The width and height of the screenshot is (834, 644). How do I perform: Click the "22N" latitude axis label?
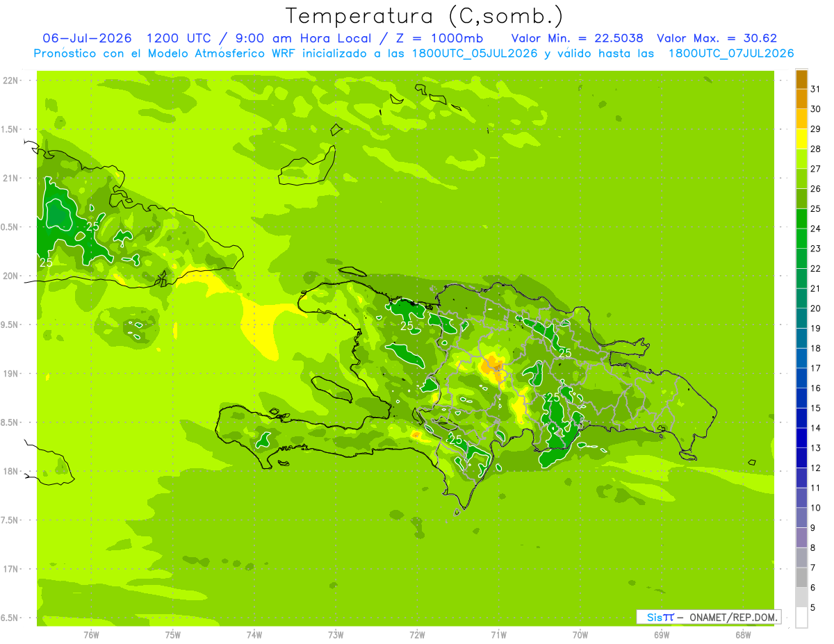pyautogui.click(x=11, y=81)
